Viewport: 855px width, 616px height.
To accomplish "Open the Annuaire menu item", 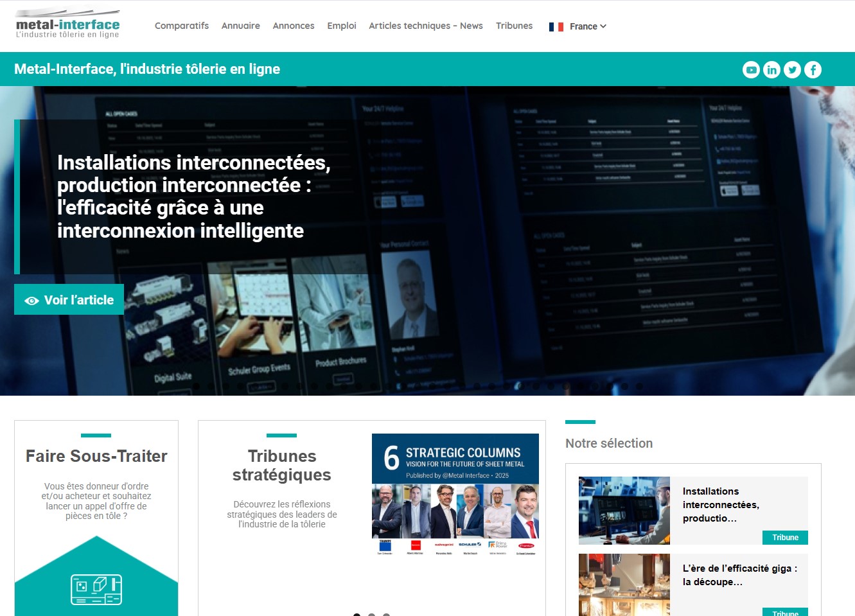I will click(241, 26).
